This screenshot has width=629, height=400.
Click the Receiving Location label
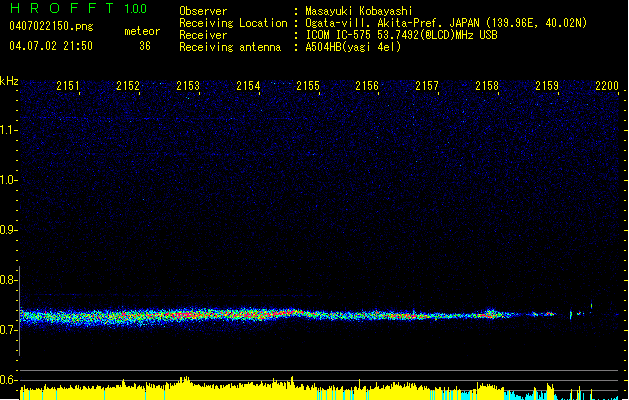click(x=233, y=23)
